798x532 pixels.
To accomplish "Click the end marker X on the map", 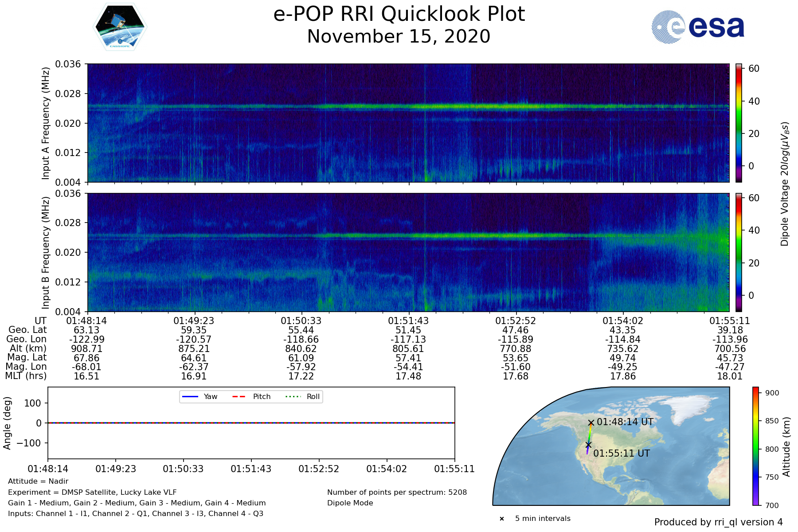I will coord(588,445).
